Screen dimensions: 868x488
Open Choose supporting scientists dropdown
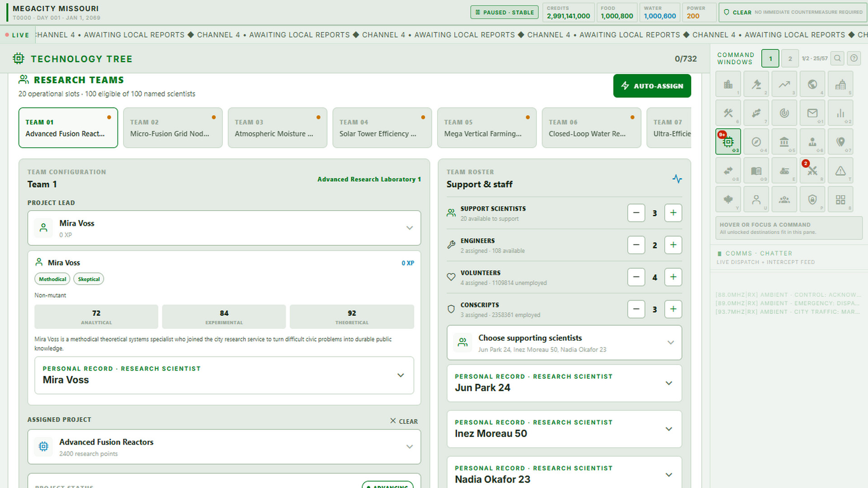click(x=564, y=343)
